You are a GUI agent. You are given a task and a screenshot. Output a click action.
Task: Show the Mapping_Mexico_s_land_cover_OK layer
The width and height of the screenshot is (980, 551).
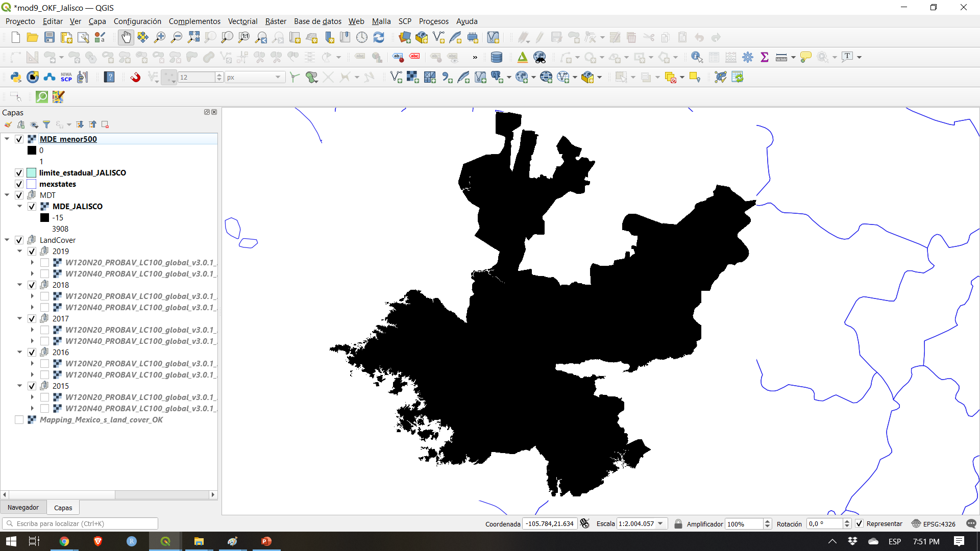19,419
